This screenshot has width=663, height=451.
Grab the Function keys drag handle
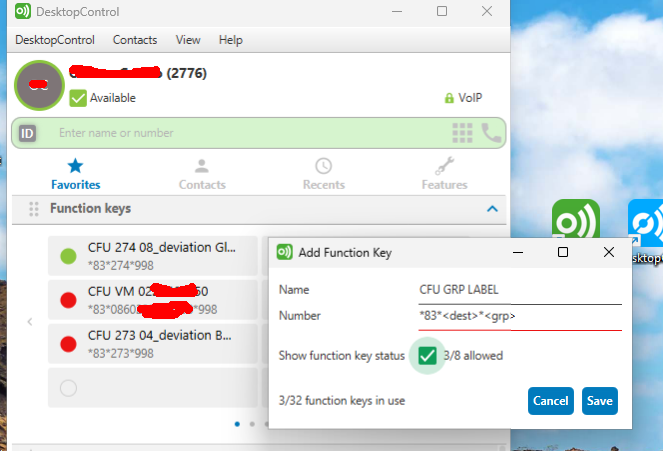click(34, 209)
